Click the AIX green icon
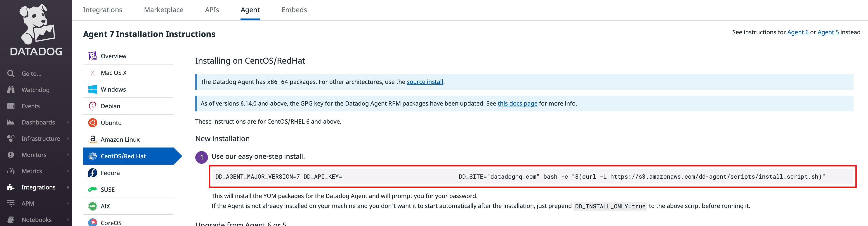Image resolution: width=868 pixels, height=226 pixels. click(x=92, y=206)
